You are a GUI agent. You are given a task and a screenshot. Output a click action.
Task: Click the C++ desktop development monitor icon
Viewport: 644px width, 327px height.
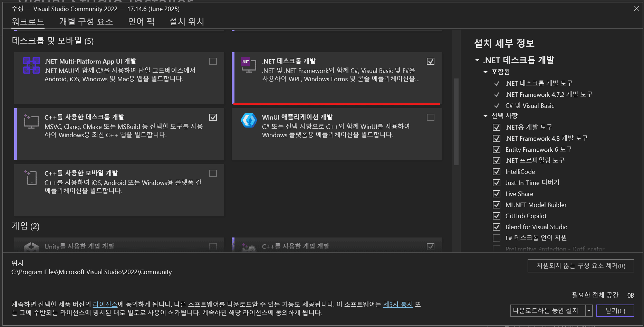[x=31, y=121]
